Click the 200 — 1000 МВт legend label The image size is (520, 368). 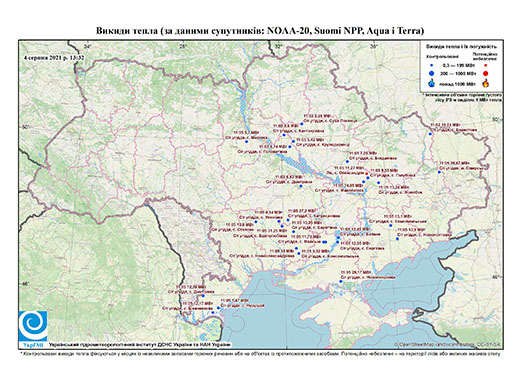click(459, 73)
